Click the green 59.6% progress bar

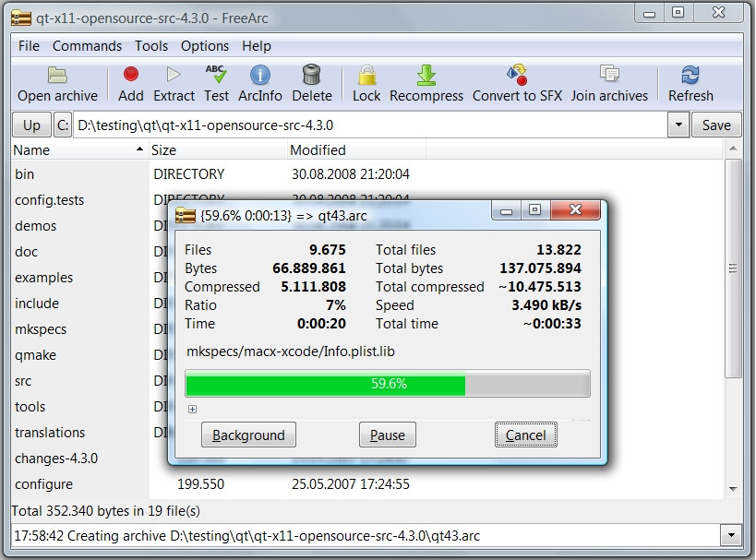coord(388,384)
